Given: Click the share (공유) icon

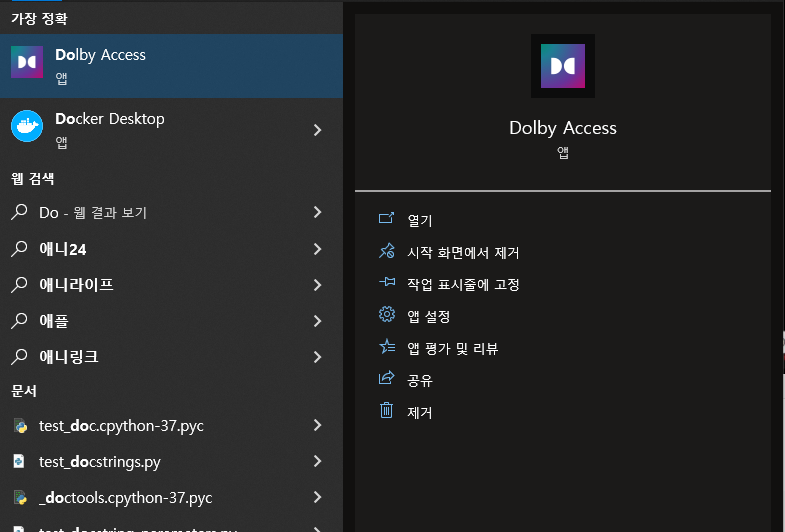Looking at the screenshot, I should tap(386, 378).
